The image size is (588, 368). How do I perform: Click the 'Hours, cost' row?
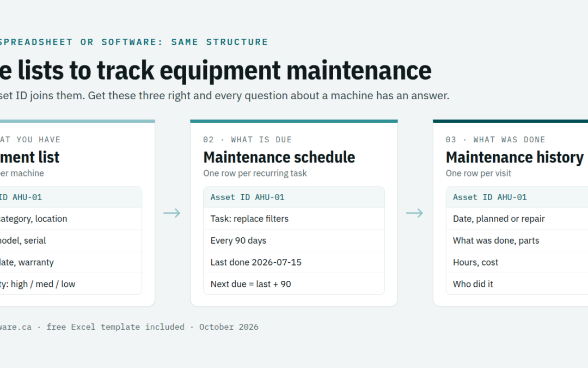517,262
